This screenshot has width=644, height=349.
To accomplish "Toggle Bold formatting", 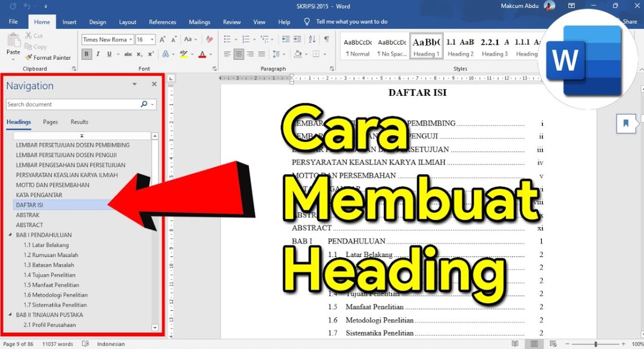I will [87, 54].
